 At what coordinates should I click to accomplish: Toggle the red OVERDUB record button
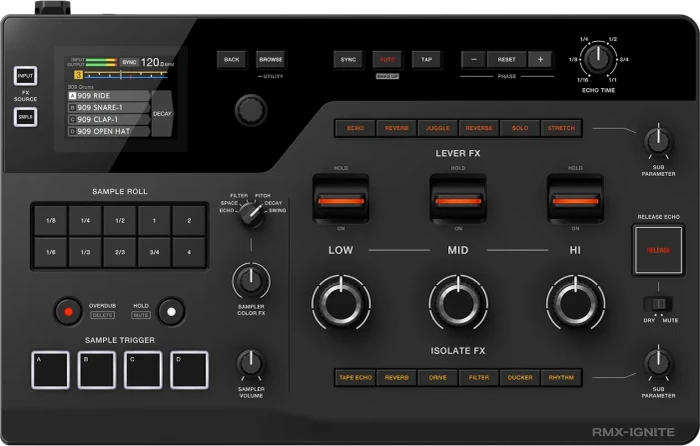pos(68,311)
